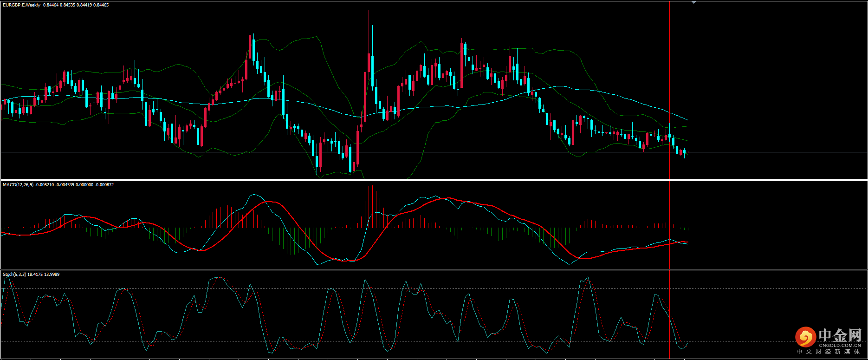This screenshot has width=868, height=360.
Task: Select the Stoch(5,3,3) indicator label
Action: click(x=14, y=275)
